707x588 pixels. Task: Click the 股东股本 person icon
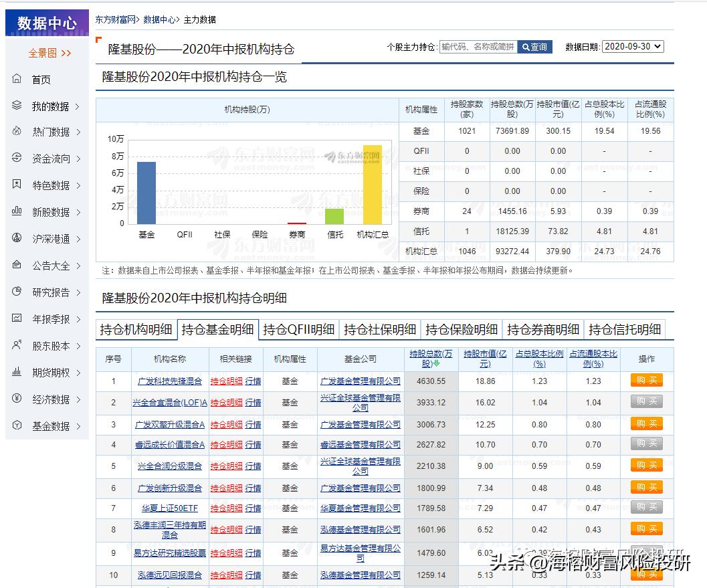tap(17, 345)
